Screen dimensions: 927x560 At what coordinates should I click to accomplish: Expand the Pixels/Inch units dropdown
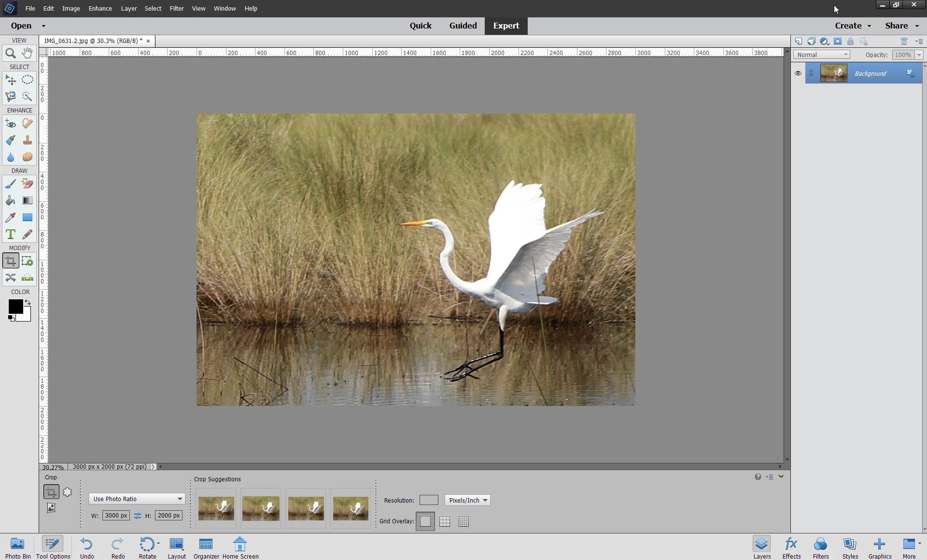[467, 500]
